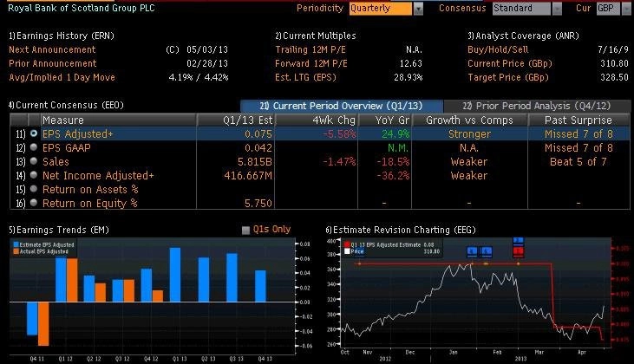Click the Forward 12M P/E value 12.63

[411, 63]
